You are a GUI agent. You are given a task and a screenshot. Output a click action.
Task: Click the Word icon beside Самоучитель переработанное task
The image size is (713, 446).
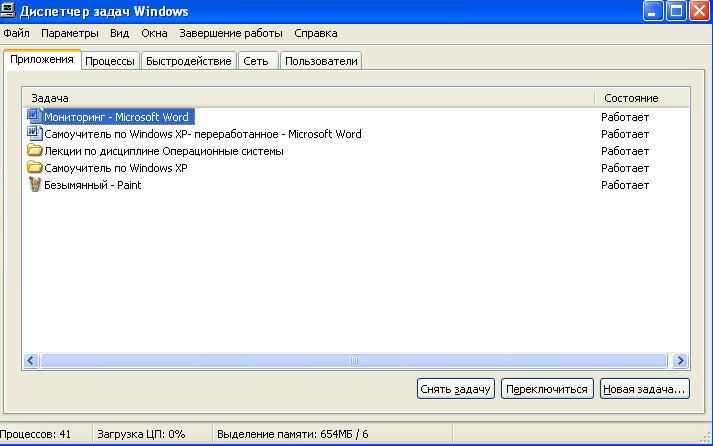(x=35, y=133)
